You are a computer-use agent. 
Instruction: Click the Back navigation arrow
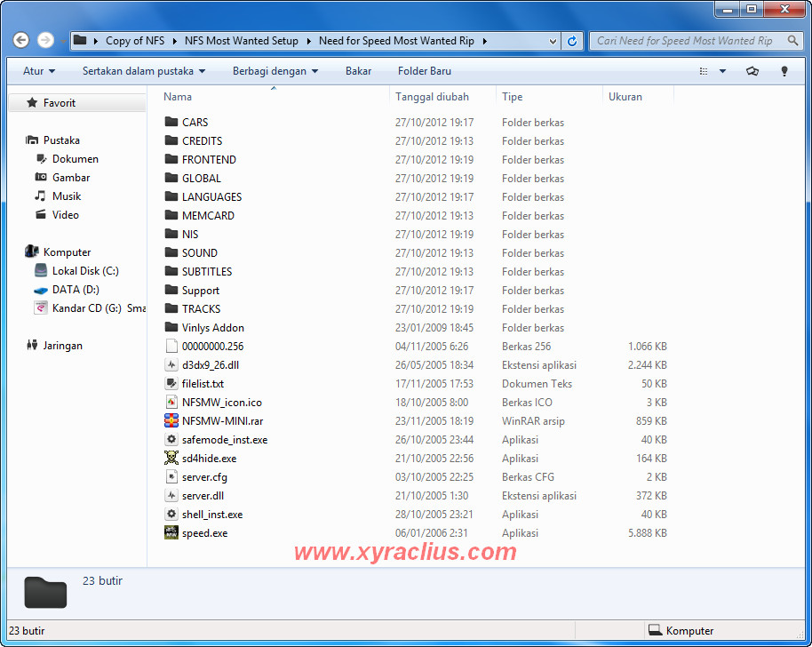pyautogui.click(x=20, y=40)
